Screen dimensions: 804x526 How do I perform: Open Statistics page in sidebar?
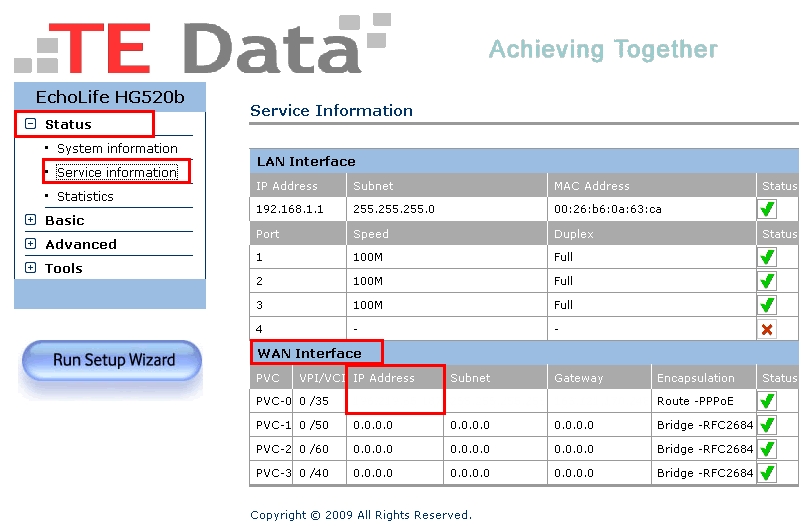click(x=85, y=196)
